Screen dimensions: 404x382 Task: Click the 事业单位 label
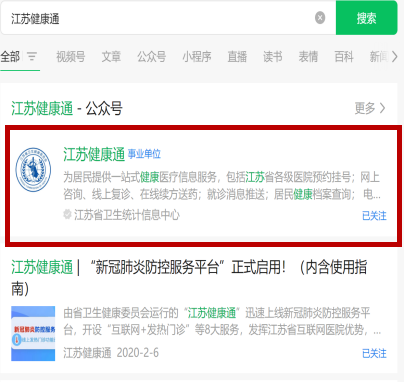144,154
